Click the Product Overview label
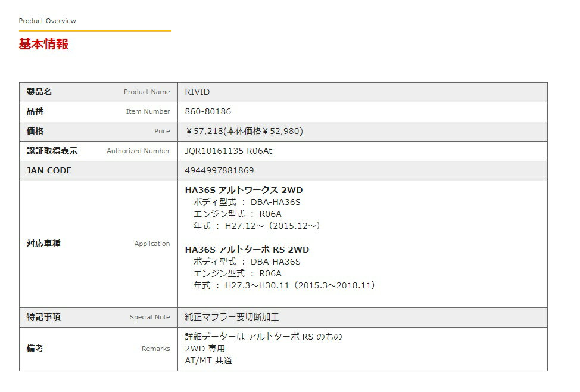The image size is (580, 392). [x=47, y=21]
